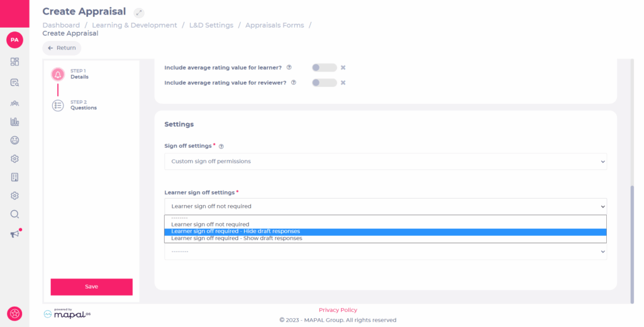This screenshot has height=327, width=644.
Task: Click the Save button
Action: [x=92, y=287]
